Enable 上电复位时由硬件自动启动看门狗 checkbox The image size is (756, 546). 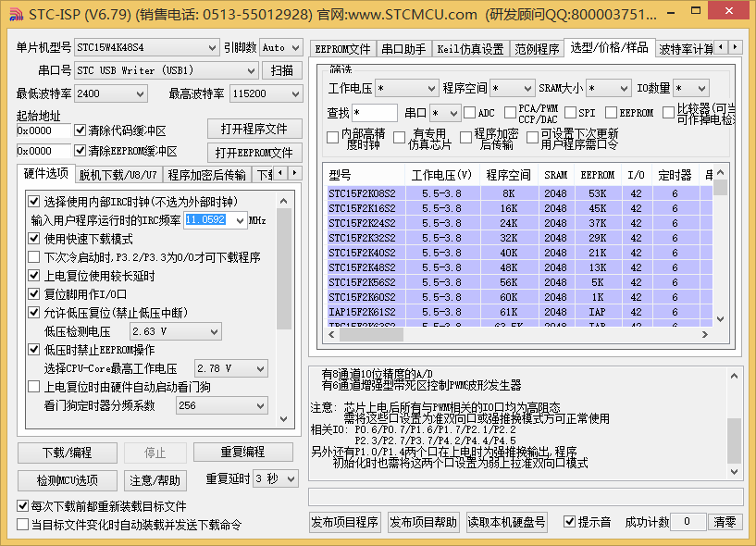coord(33,387)
